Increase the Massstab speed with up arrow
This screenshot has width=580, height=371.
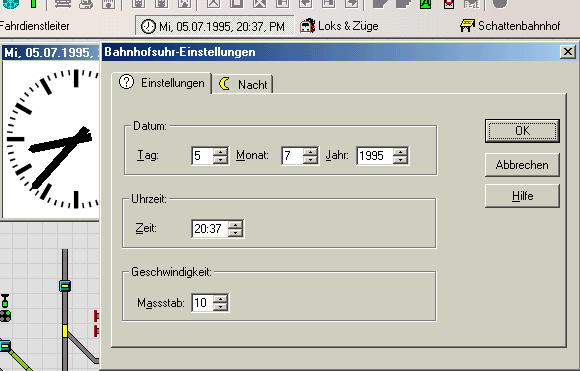pos(220,299)
